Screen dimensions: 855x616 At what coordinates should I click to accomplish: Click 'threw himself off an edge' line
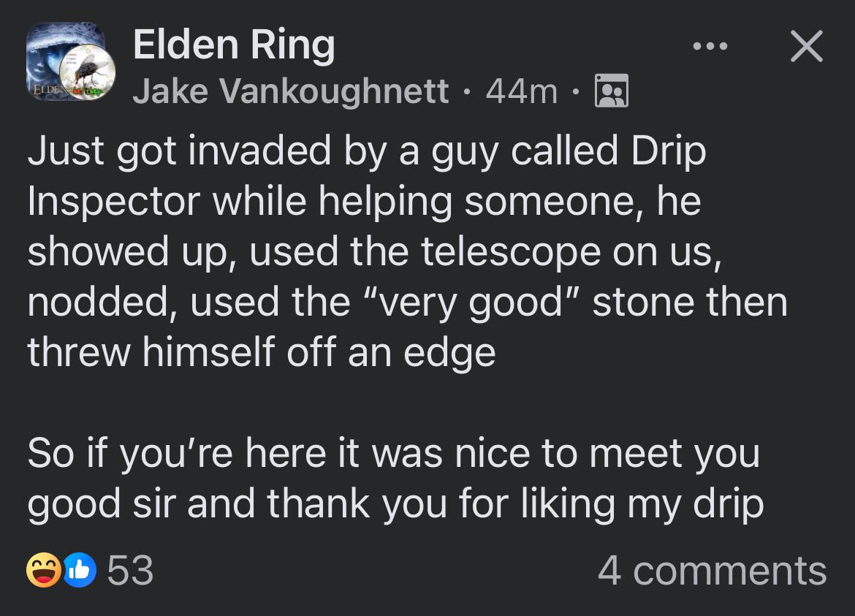click(x=262, y=353)
